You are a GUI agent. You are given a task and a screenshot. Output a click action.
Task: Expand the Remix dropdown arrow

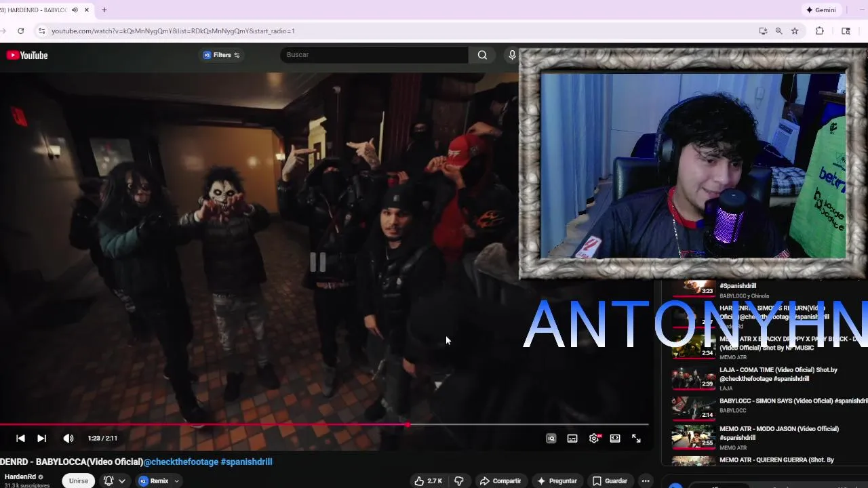point(176,481)
